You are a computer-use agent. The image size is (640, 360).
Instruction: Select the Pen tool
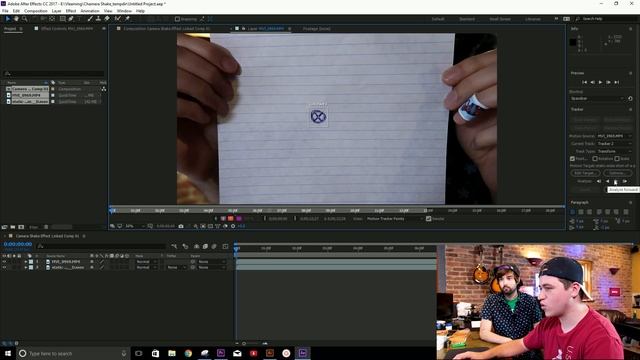click(x=71, y=19)
